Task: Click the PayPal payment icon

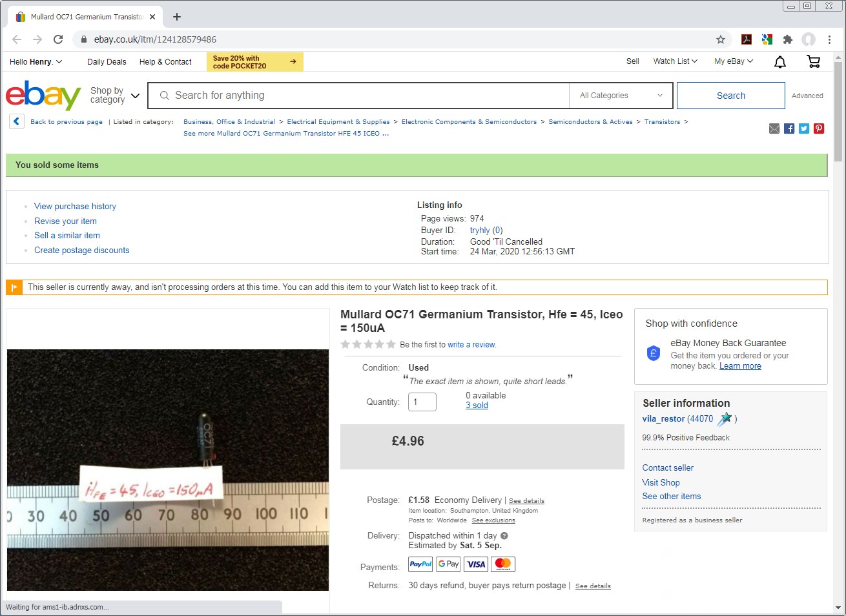Action: 420,564
